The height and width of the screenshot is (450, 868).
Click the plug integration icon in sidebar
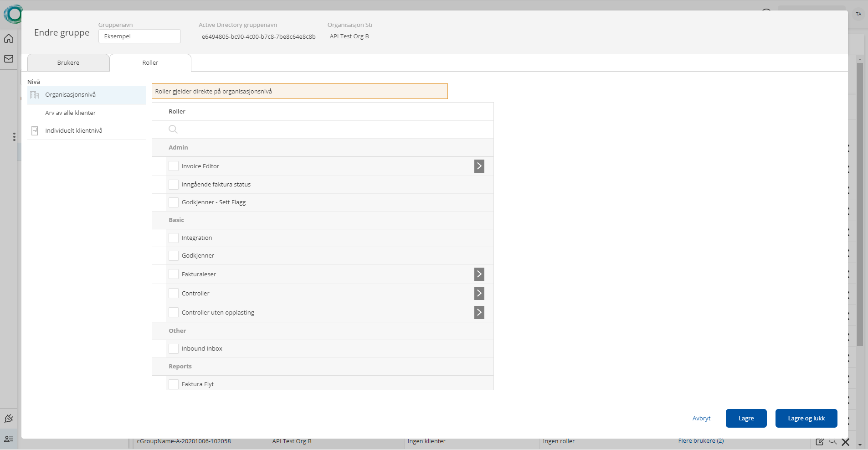(9, 419)
